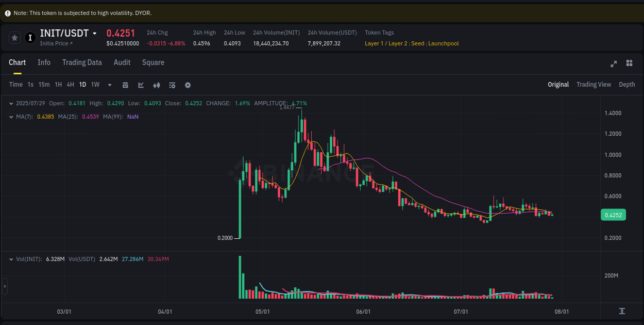Open the date range picker icon
The image size is (644, 325).
pos(125,85)
